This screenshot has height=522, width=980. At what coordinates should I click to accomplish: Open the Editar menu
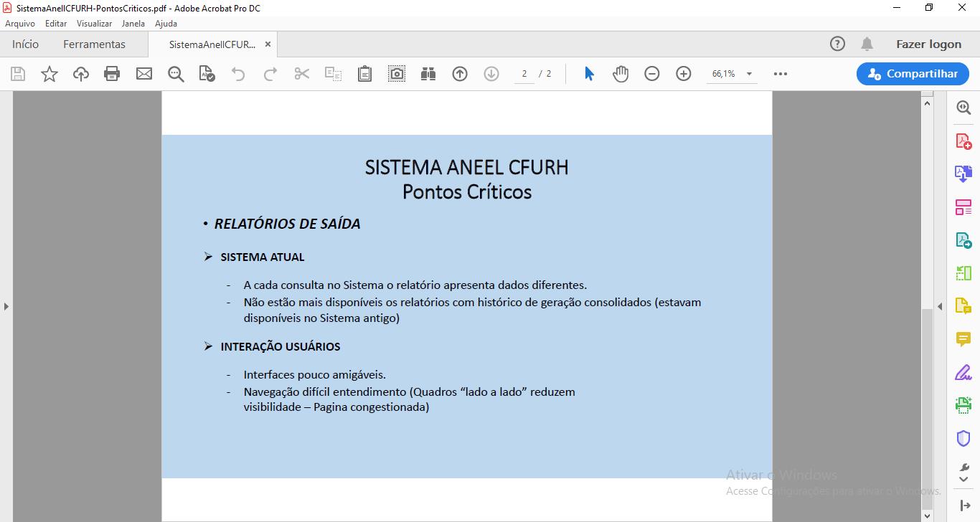click(x=56, y=24)
